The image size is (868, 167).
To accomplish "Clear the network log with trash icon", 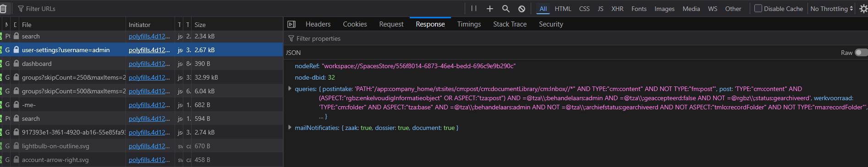I will tap(3, 9).
